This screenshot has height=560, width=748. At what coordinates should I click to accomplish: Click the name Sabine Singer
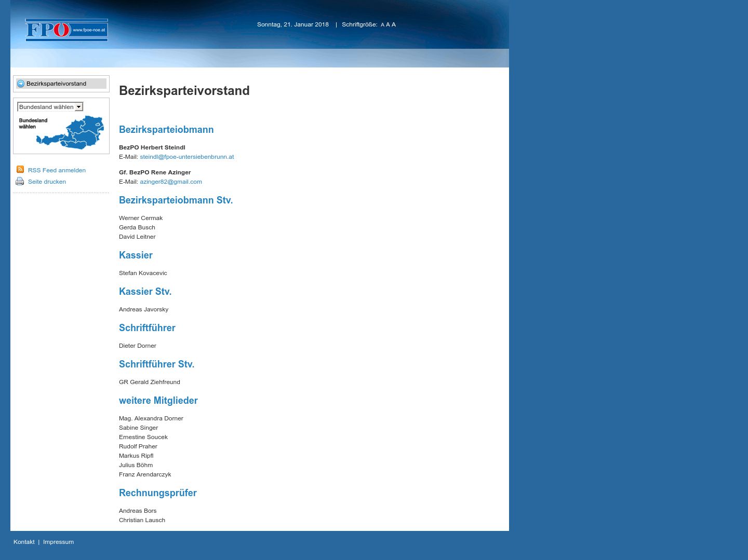click(138, 428)
